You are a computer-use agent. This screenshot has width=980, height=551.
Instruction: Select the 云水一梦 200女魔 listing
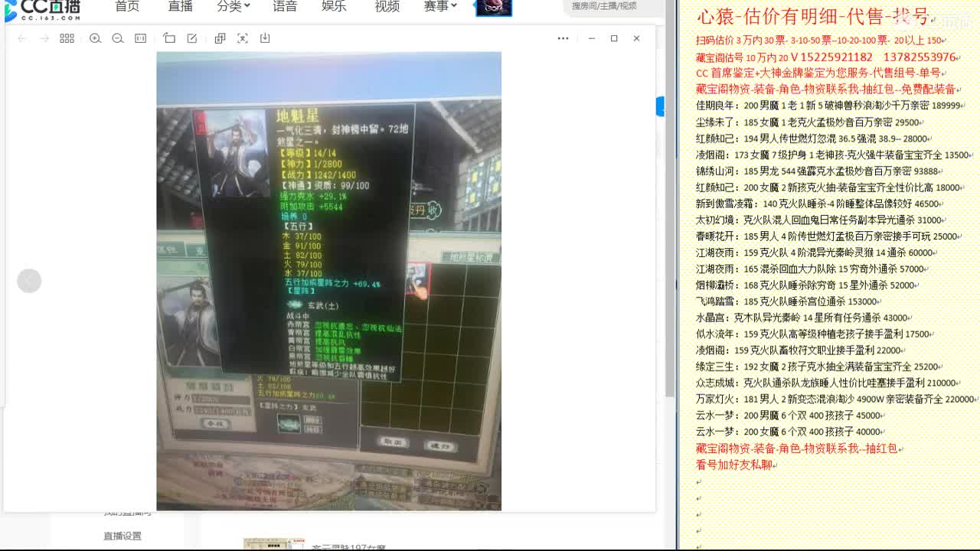[789, 432]
